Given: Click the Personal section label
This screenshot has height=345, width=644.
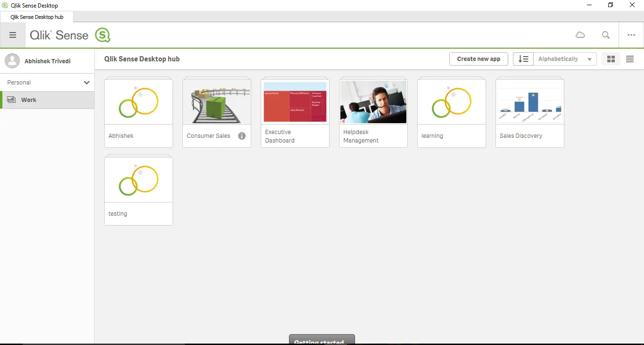Looking at the screenshot, I should (19, 83).
